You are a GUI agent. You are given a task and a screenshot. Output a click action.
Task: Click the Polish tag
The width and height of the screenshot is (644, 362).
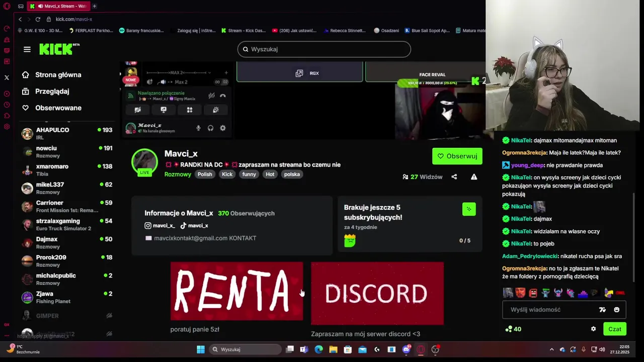pyautogui.click(x=205, y=174)
